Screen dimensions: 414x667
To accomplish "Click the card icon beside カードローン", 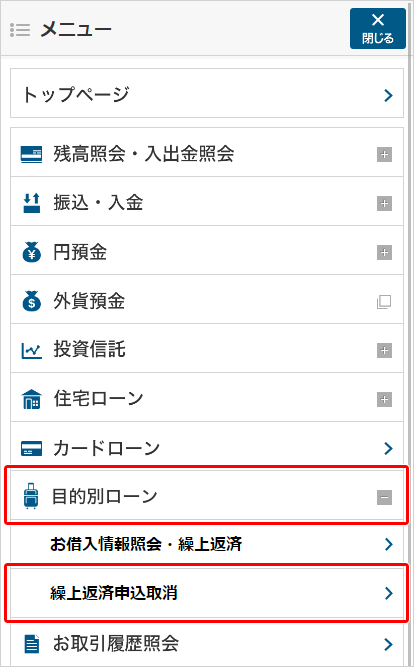I will (x=31, y=448).
